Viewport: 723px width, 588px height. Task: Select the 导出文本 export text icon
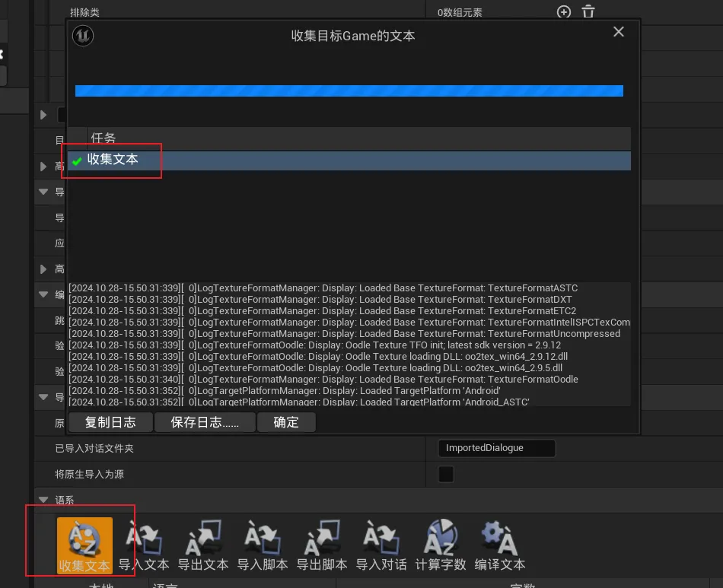click(x=202, y=544)
